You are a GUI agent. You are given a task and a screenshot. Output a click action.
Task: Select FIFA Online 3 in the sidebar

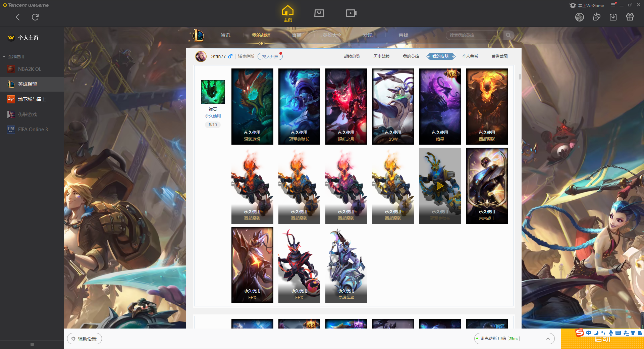pos(32,130)
